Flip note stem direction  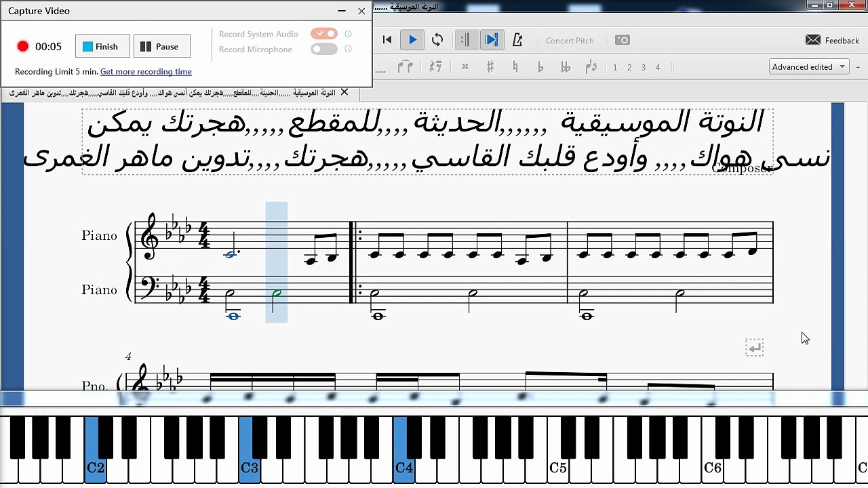tap(591, 67)
